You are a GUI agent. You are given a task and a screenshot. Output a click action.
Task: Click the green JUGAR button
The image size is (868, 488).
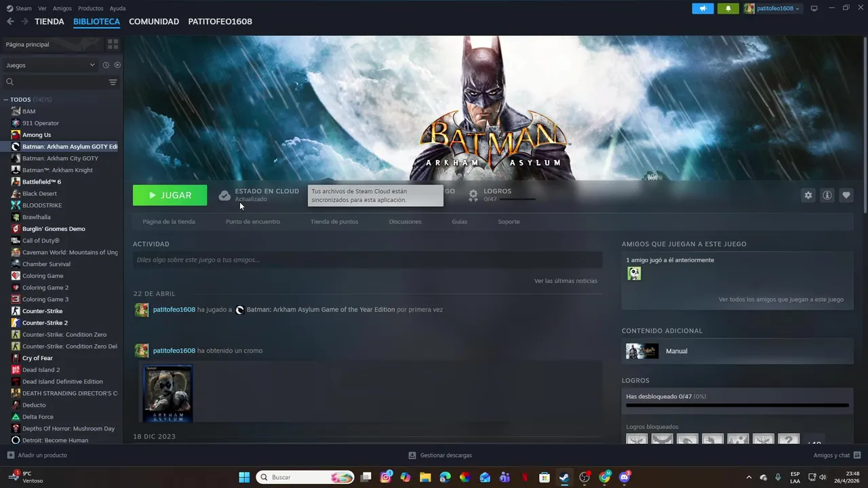(x=170, y=195)
